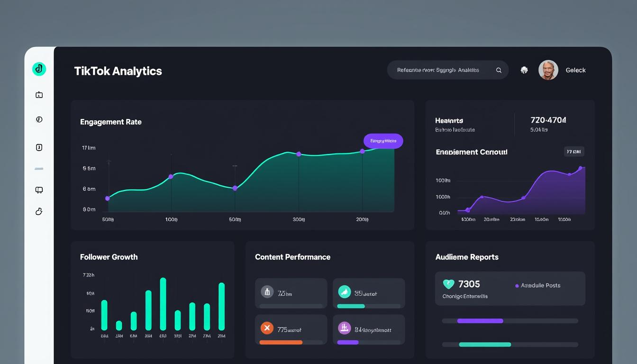Click the Enapiement Cenoutl chart title
This screenshot has width=637, height=364.
coord(472,152)
